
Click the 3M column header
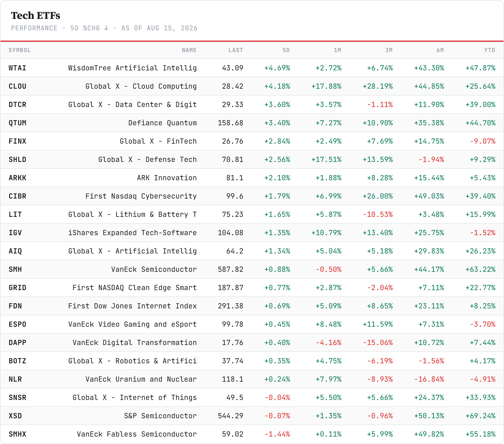[x=389, y=50]
